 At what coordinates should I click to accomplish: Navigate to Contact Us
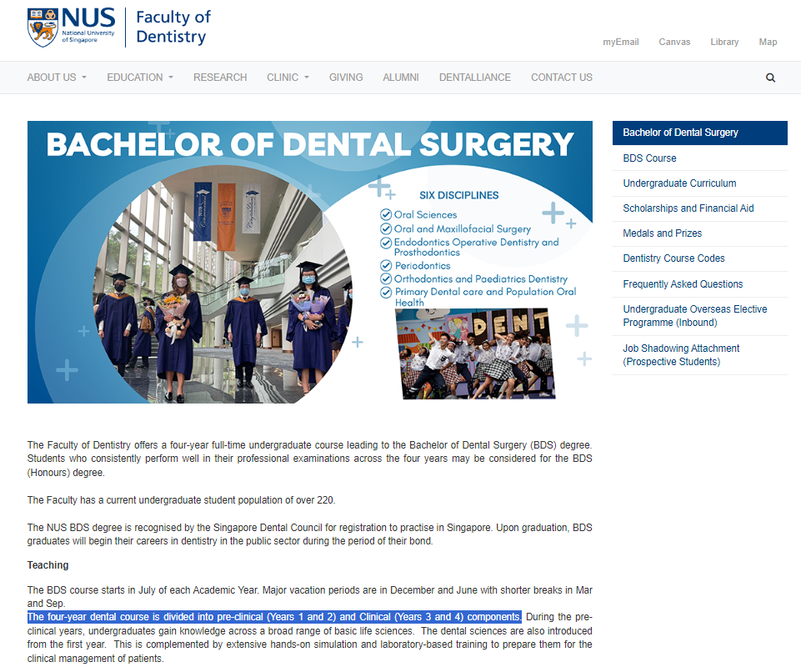coord(562,78)
